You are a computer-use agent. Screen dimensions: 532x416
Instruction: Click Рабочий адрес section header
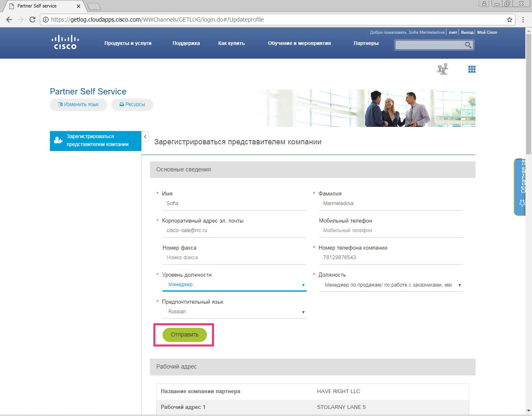(x=313, y=367)
